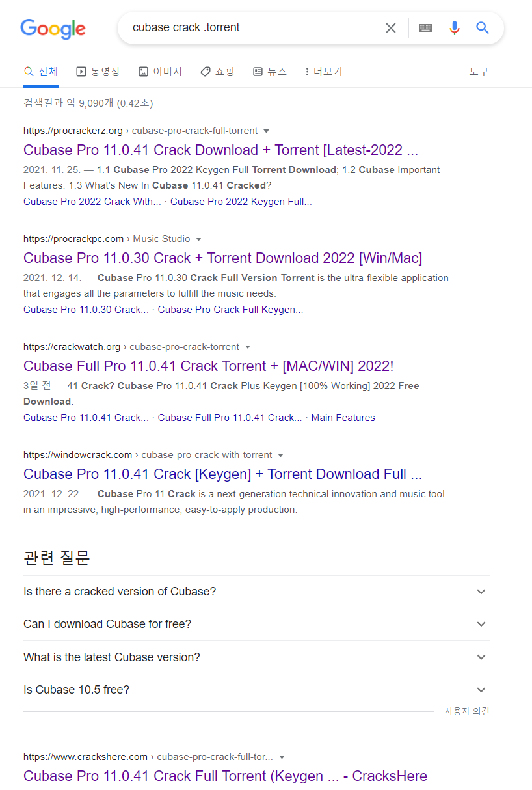The image size is (532, 790).
Task: Click the https://procrackpc.com URL text
Action: [73, 239]
